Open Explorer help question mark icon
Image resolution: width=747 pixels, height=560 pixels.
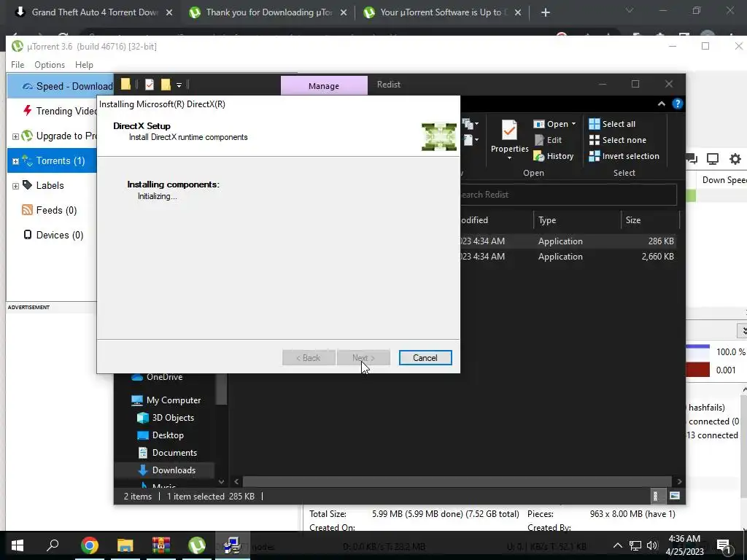click(x=678, y=104)
